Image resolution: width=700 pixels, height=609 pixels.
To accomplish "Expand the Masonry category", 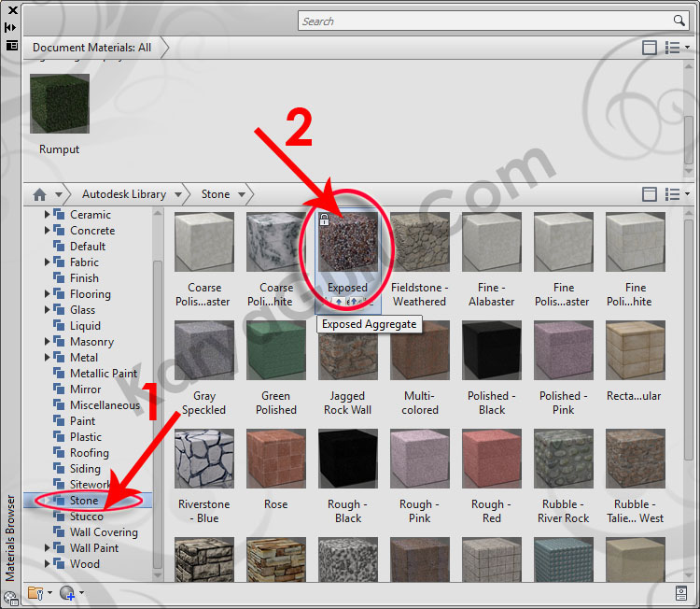I will [x=48, y=342].
